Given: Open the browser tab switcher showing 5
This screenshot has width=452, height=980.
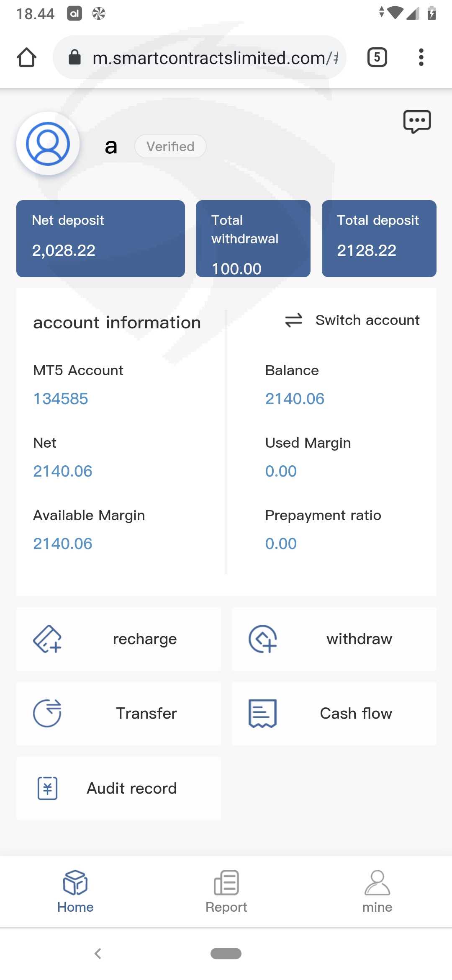Looking at the screenshot, I should pyautogui.click(x=377, y=57).
